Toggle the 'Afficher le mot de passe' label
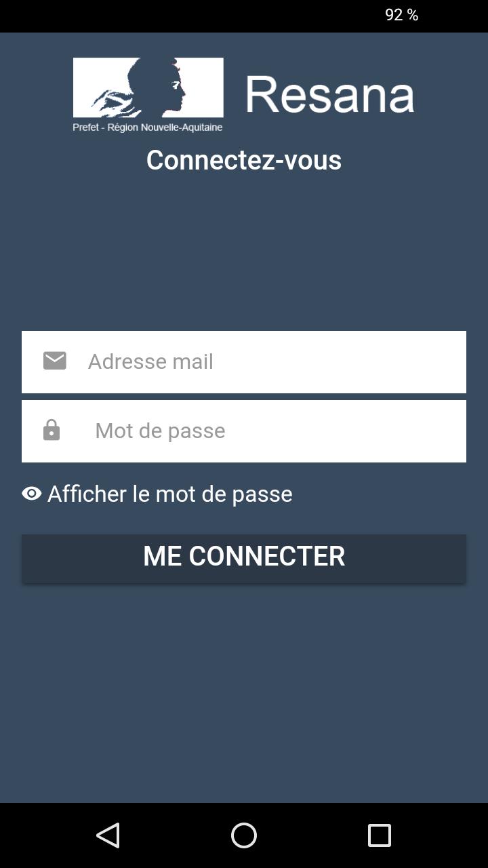 tap(170, 494)
